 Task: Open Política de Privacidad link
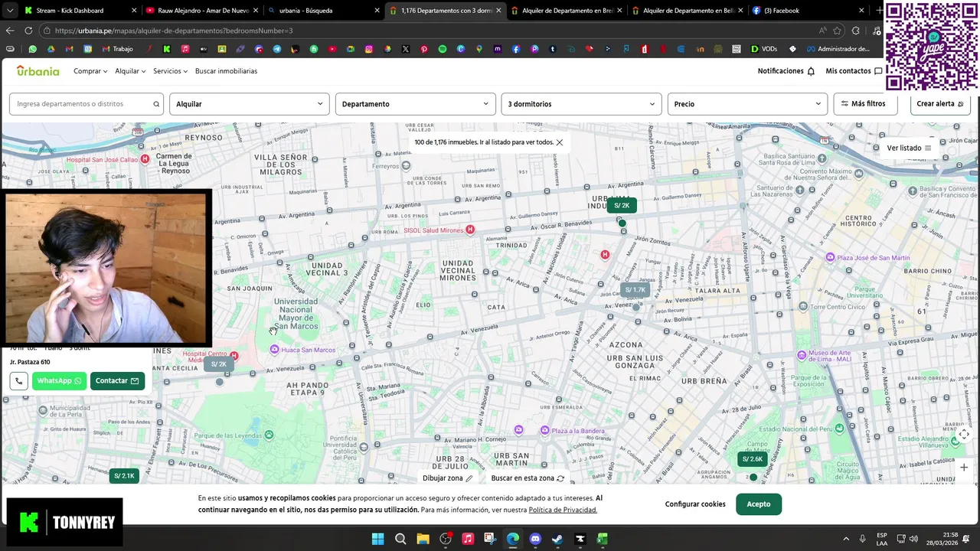point(563,510)
